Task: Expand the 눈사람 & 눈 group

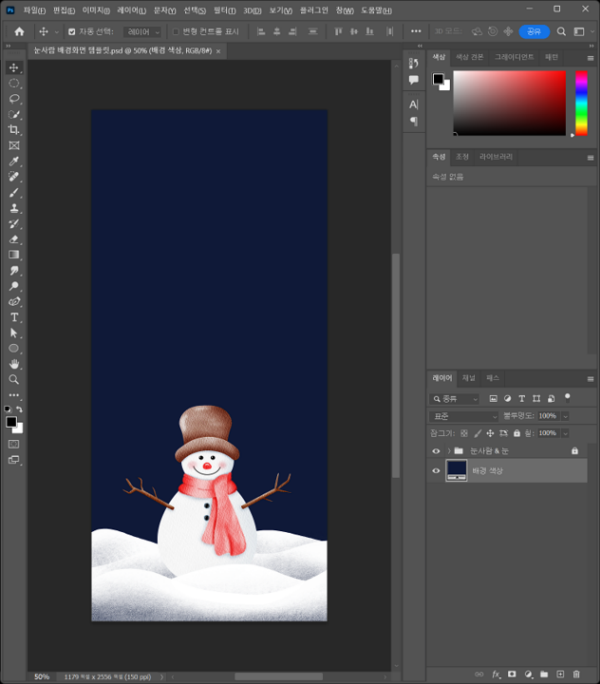Action: 449,451
